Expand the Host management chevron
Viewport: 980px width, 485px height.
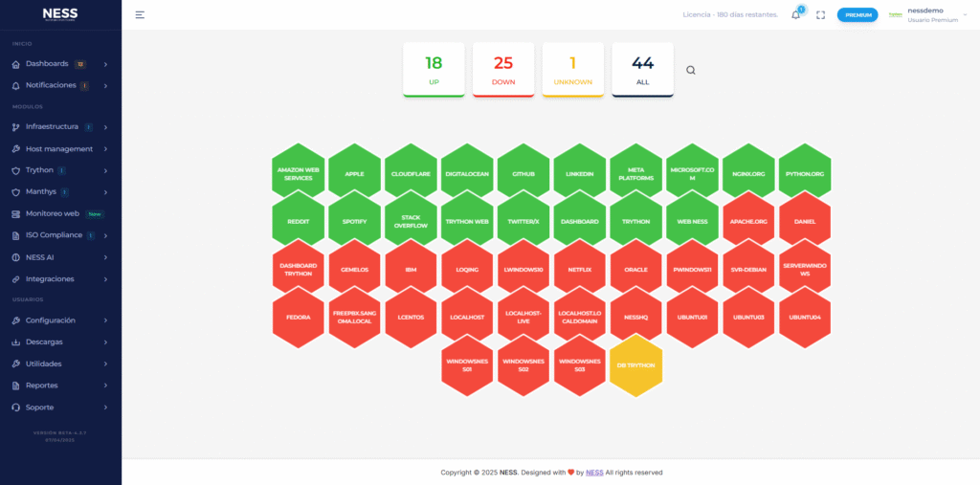[105, 149]
